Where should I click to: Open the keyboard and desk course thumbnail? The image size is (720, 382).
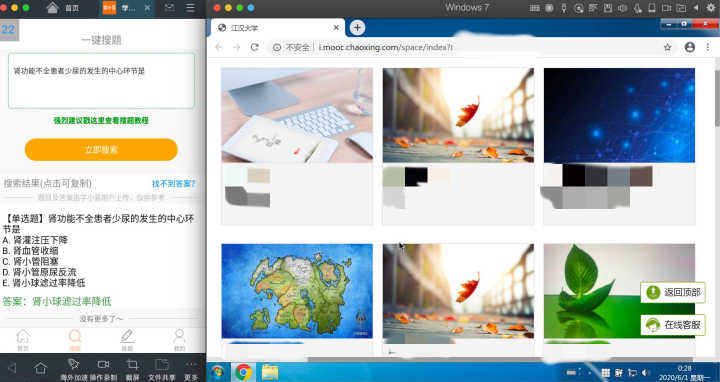(x=297, y=115)
